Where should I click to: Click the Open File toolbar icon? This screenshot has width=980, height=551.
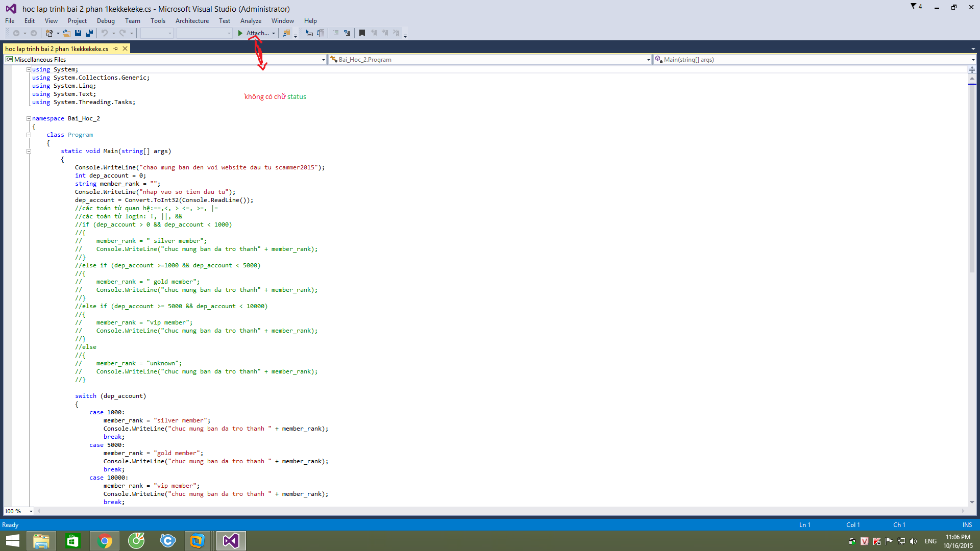pyautogui.click(x=66, y=33)
